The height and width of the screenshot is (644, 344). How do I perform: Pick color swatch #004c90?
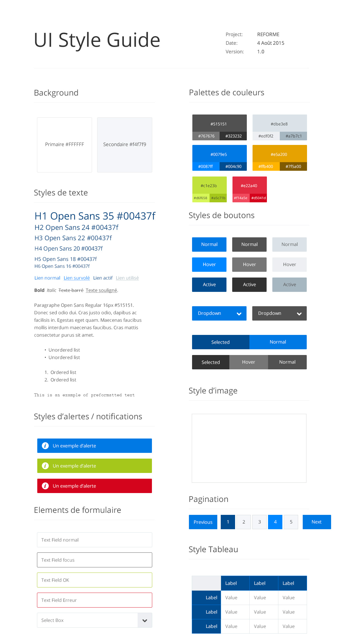tap(233, 166)
